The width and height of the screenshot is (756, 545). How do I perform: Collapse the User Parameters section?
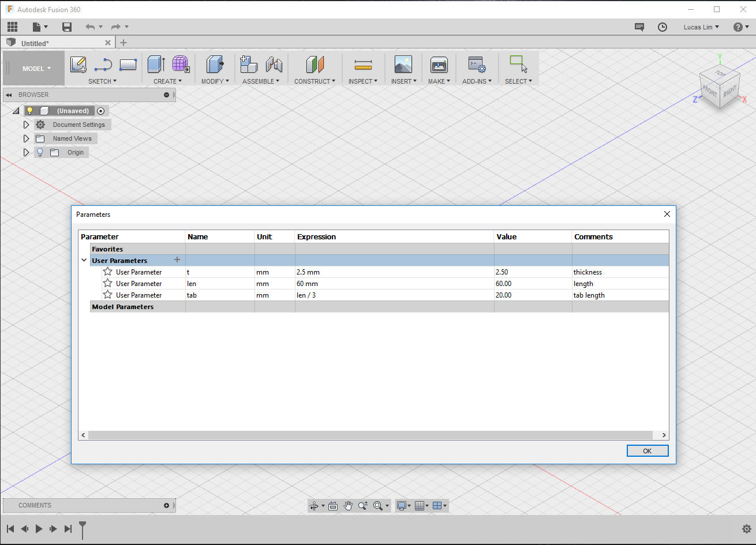pos(84,261)
